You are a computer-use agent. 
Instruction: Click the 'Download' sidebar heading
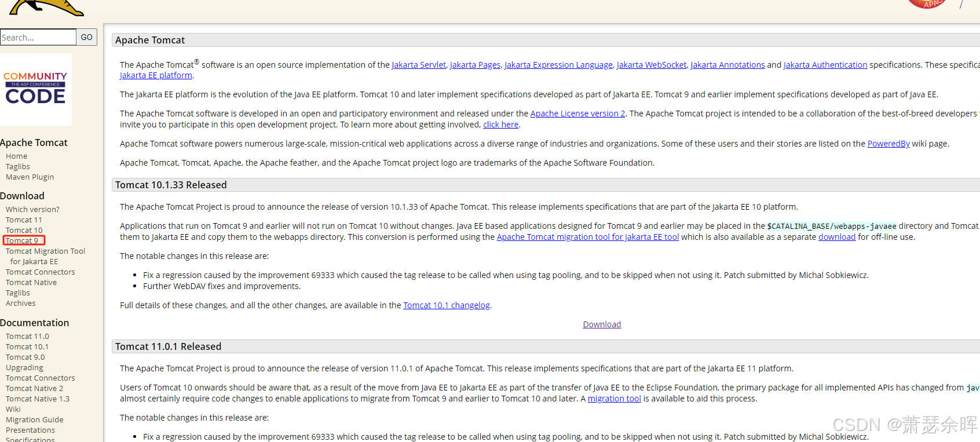(22, 196)
